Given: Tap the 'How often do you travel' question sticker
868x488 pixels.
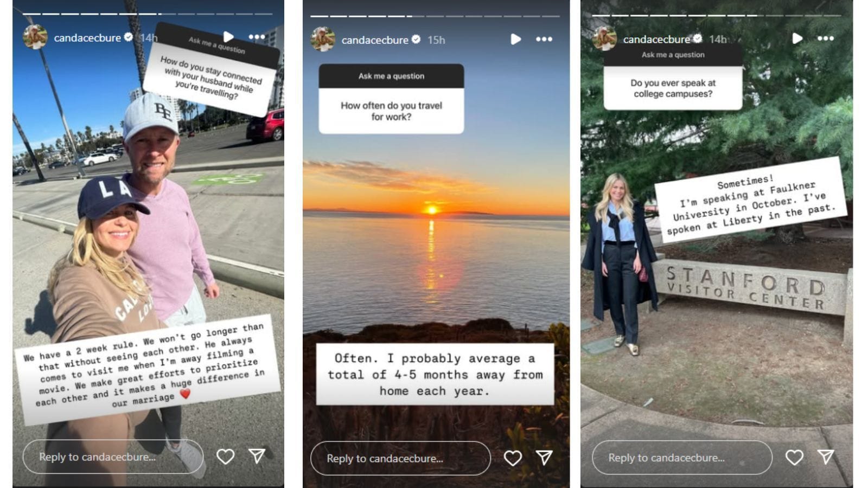Looking at the screenshot, I should click(391, 99).
